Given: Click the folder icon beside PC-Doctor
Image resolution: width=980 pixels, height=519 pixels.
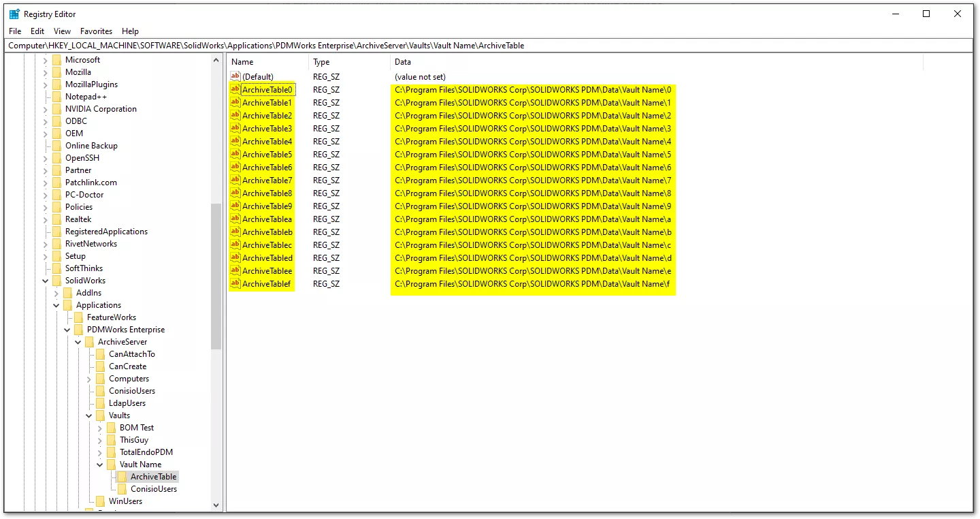Looking at the screenshot, I should pos(56,195).
